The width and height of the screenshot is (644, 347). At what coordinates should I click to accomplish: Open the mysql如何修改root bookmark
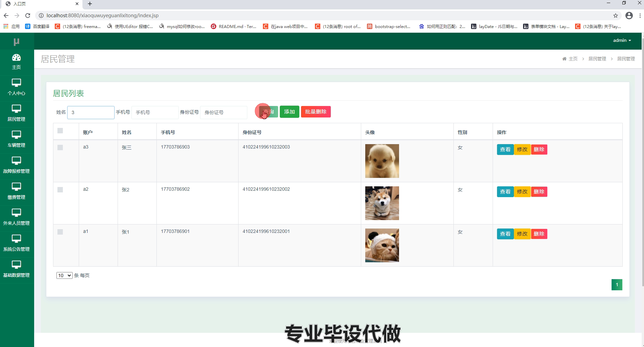click(x=181, y=26)
